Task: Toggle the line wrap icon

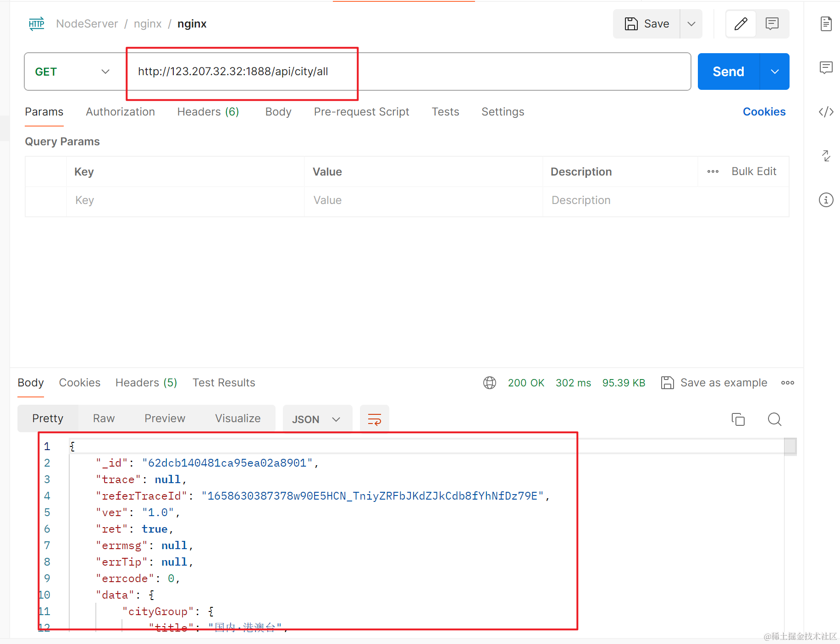Action: 375,419
